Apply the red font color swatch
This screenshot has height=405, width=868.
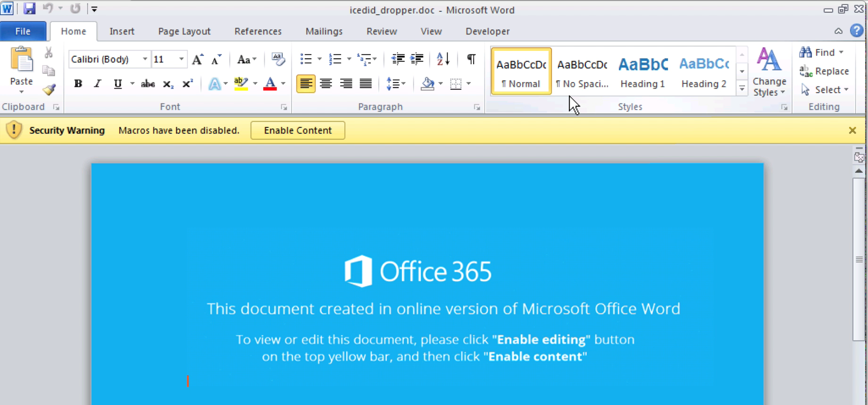pos(270,84)
